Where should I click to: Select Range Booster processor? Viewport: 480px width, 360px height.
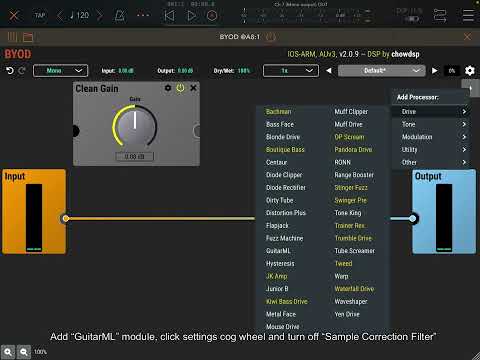354,175
